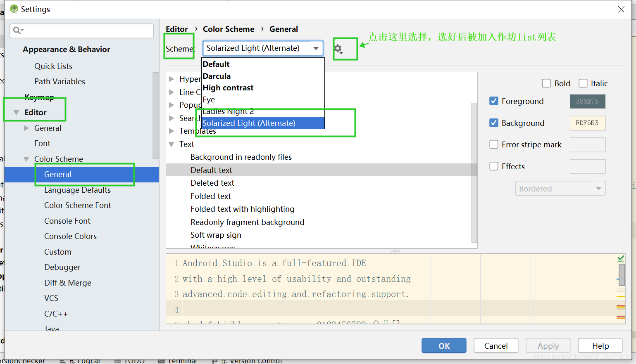636x364 pixels.
Task: Choose Darcula scheme from dropdown list
Action: 263,76
